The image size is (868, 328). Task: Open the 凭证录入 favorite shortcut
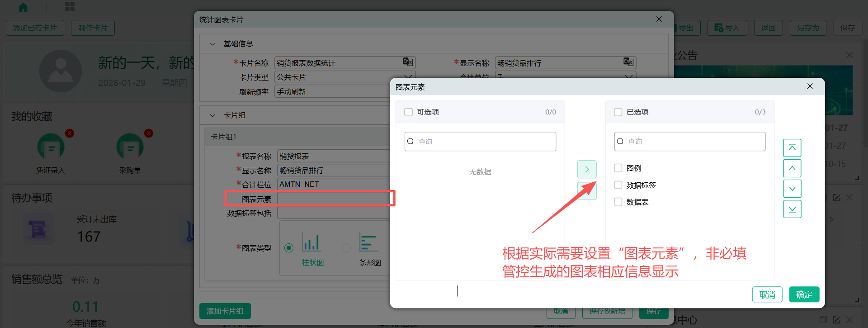[51, 147]
